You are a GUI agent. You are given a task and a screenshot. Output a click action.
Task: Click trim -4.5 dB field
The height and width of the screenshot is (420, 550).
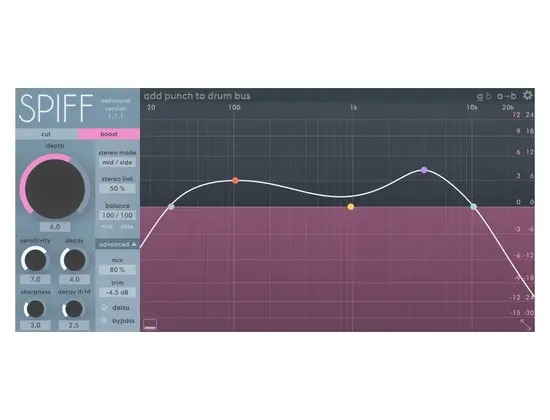tap(117, 292)
